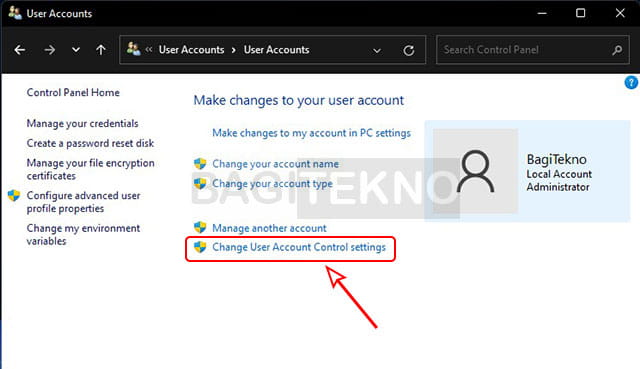Expand the address bar history dropdown
Image resolution: width=640 pixels, height=369 pixels.
[x=377, y=51]
